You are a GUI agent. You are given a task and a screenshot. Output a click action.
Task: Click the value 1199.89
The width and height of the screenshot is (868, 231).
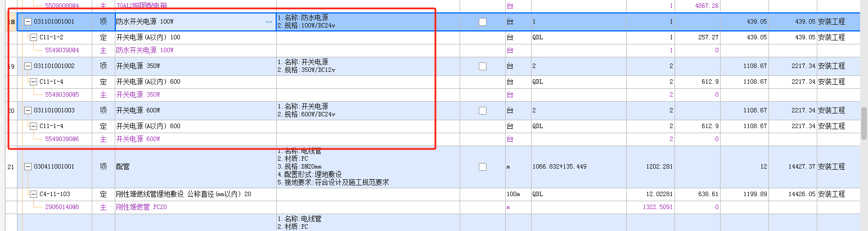pyautogui.click(x=755, y=194)
